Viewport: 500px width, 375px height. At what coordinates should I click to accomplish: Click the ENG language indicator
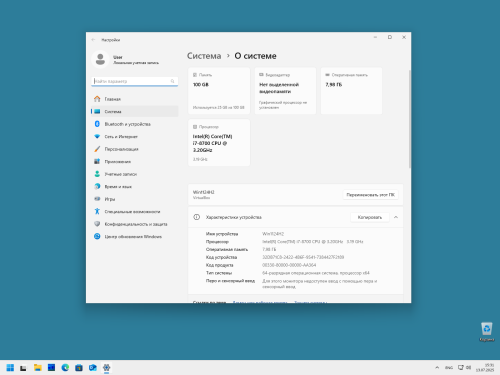click(x=449, y=368)
